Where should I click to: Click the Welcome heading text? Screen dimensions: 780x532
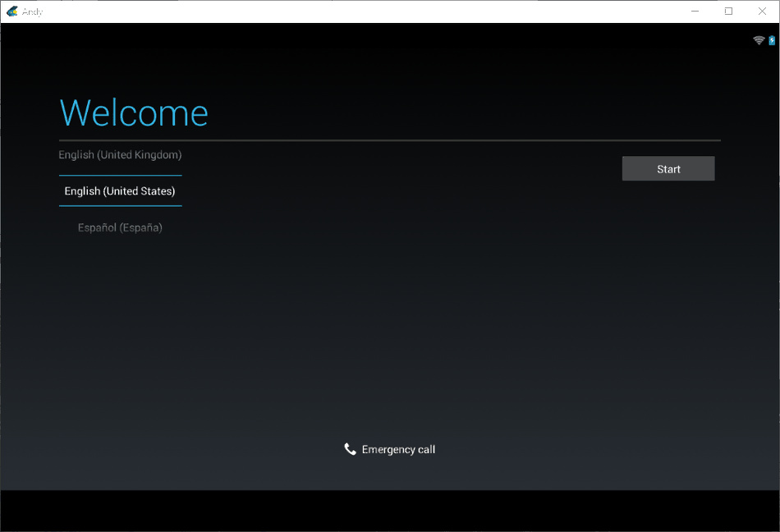coord(134,113)
